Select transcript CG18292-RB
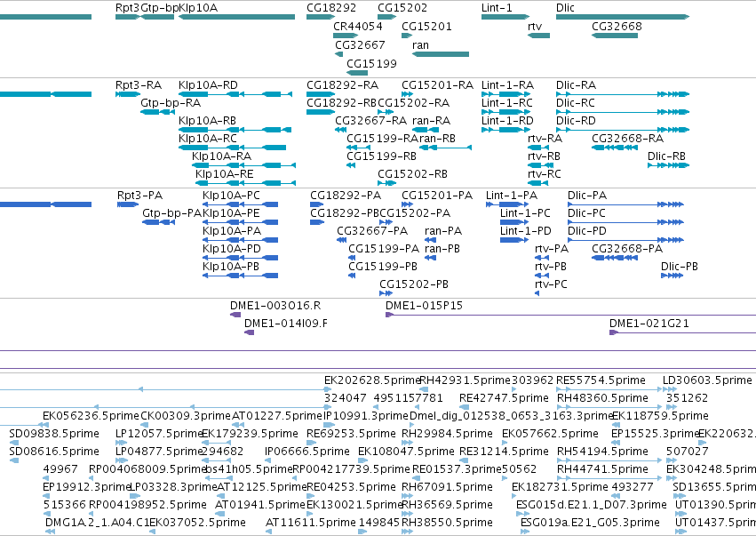This screenshot has width=756, height=536. pos(321,112)
